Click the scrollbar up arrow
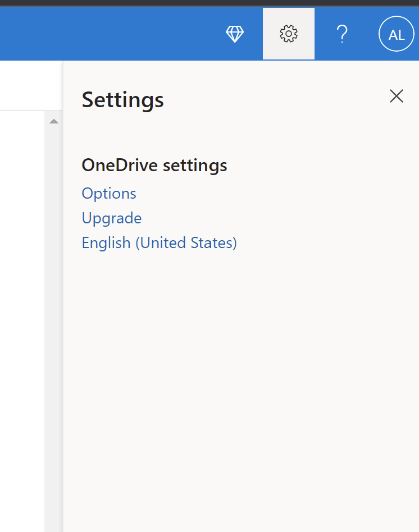 point(53,121)
